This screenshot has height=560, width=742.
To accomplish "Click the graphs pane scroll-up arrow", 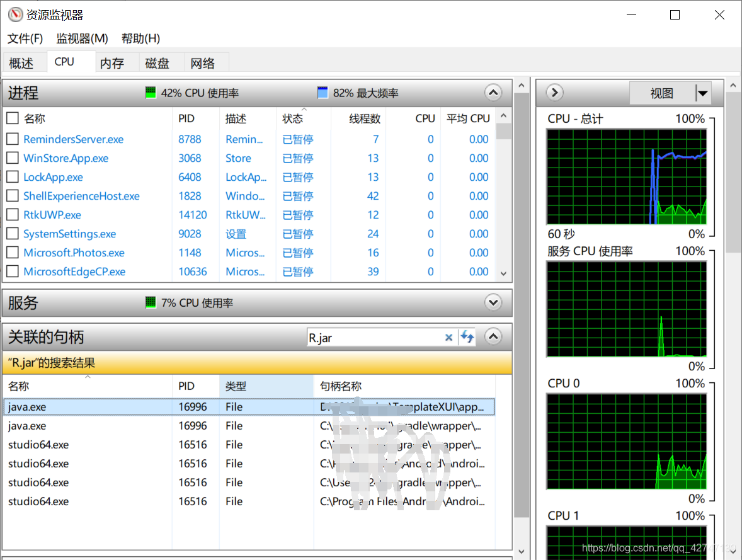I will pyautogui.click(x=733, y=86).
